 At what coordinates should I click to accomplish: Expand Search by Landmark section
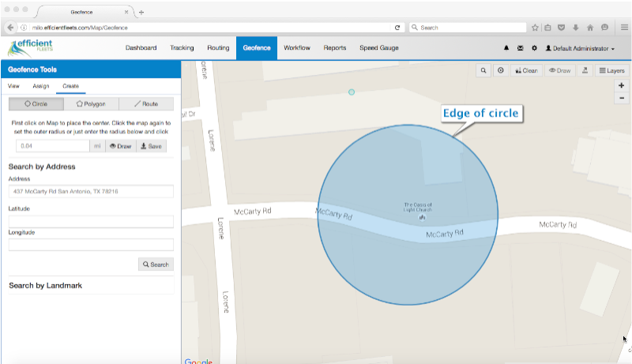click(46, 286)
